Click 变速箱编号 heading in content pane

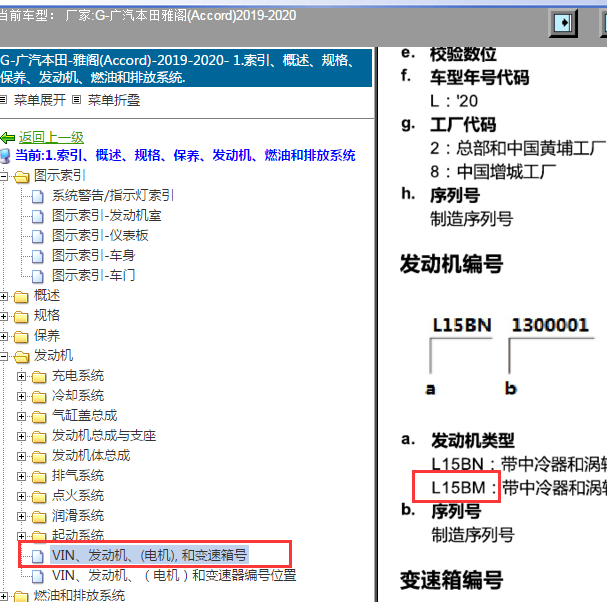(x=451, y=580)
